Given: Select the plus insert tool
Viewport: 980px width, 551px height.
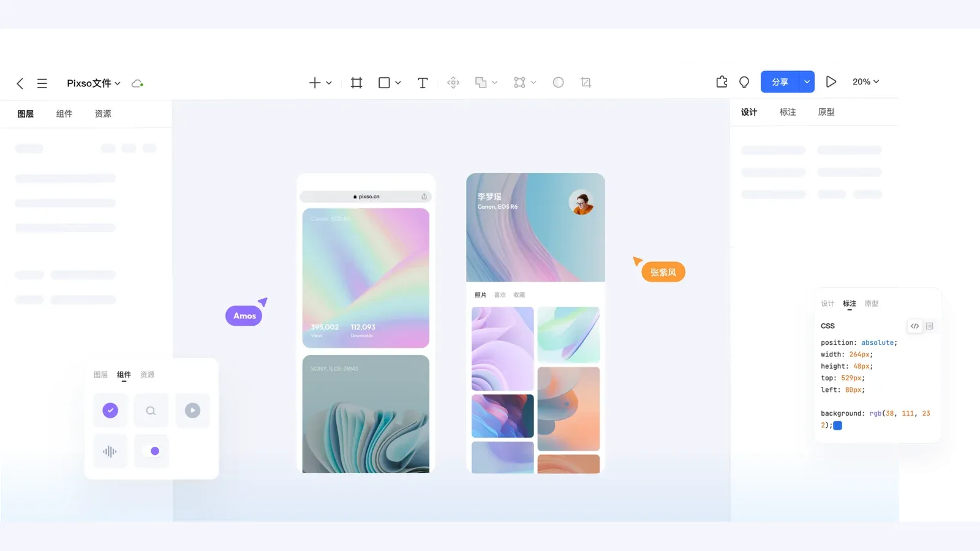Looking at the screenshot, I should click(x=314, y=83).
